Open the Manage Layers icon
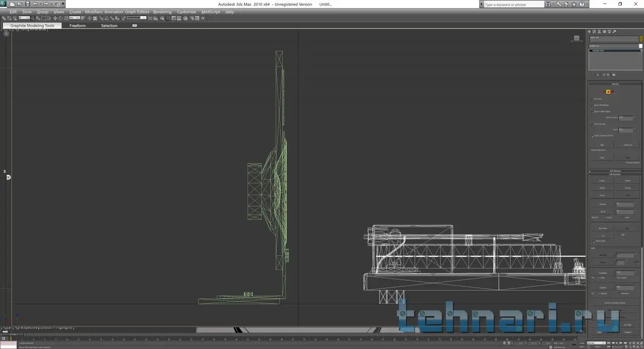Viewport: 644px width, 349px height. [x=162, y=18]
